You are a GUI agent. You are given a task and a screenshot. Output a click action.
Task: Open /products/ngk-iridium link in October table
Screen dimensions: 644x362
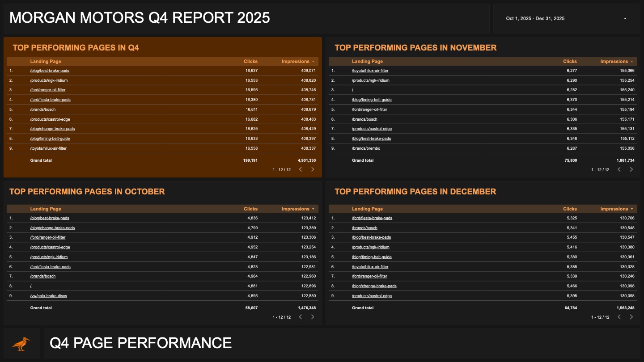[x=49, y=257]
